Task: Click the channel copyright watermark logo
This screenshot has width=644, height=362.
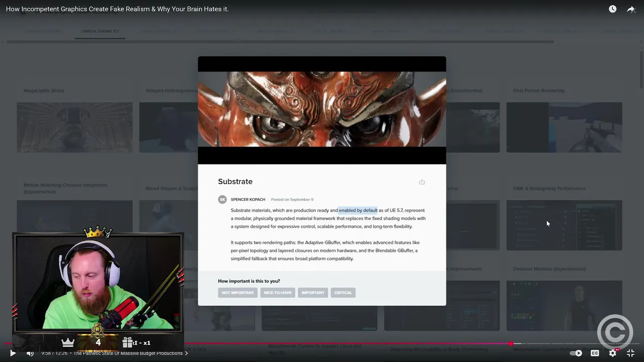Action: pos(615,332)
